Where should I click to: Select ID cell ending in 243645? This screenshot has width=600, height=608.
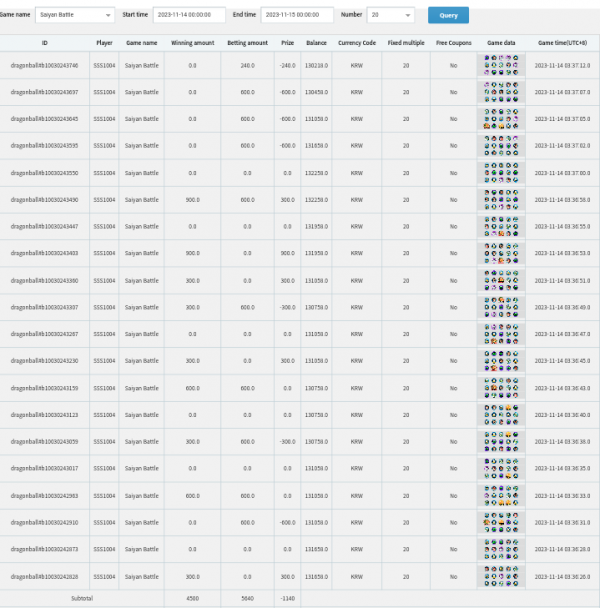pyautogui.click(x=45, y=119)
